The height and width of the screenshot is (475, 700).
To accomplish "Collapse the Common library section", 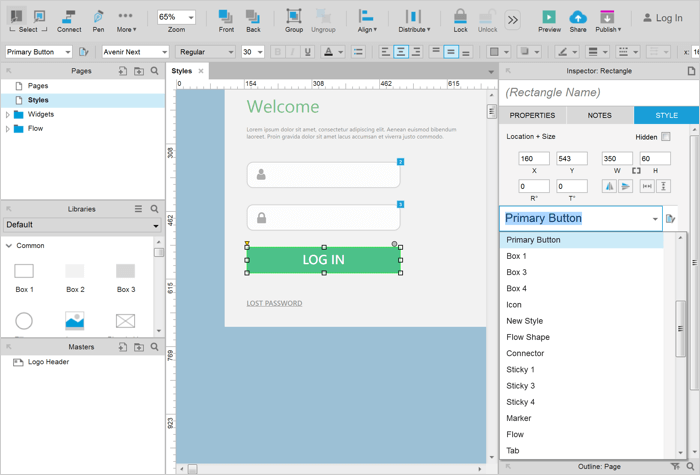I will 9,246.
